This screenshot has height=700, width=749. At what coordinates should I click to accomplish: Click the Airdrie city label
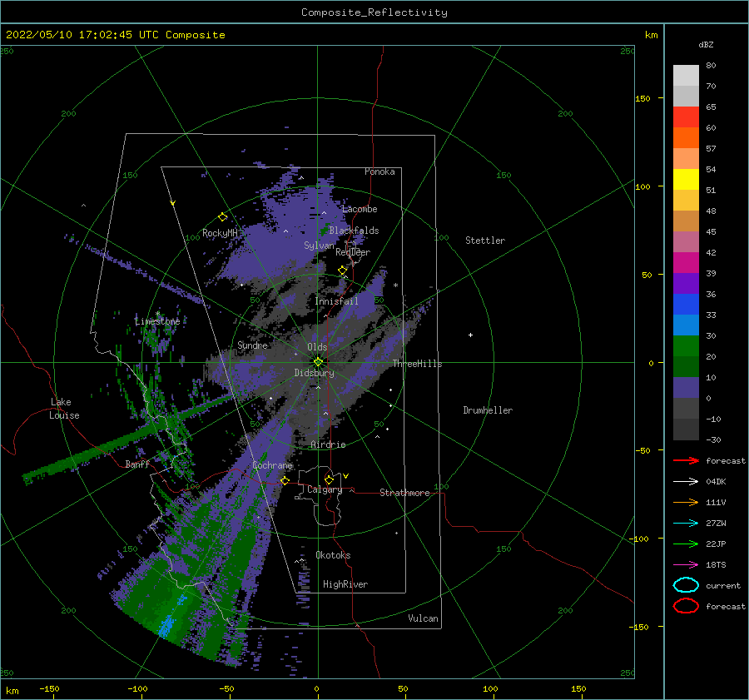coord(328,444)
